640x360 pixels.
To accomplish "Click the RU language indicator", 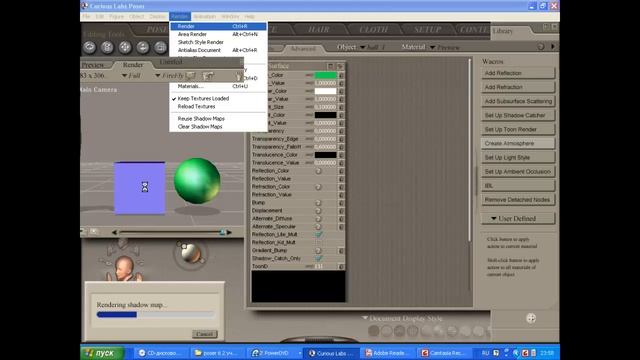I will 485,353.
